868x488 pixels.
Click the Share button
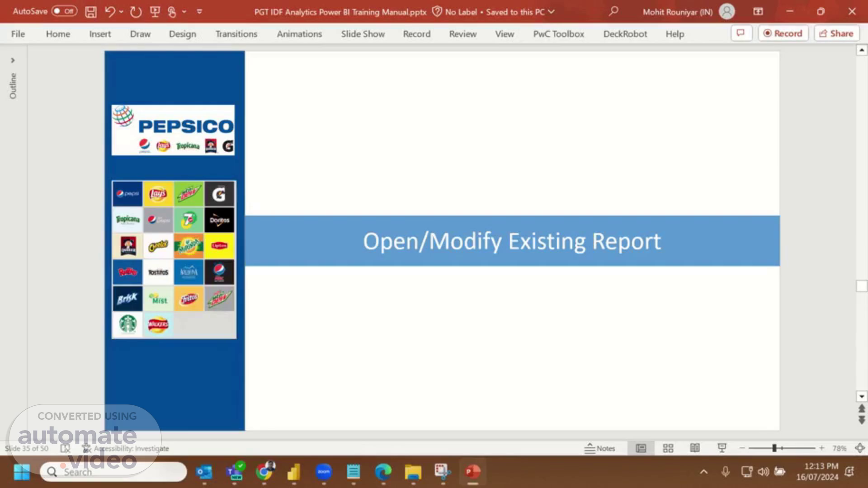(836, 33)
